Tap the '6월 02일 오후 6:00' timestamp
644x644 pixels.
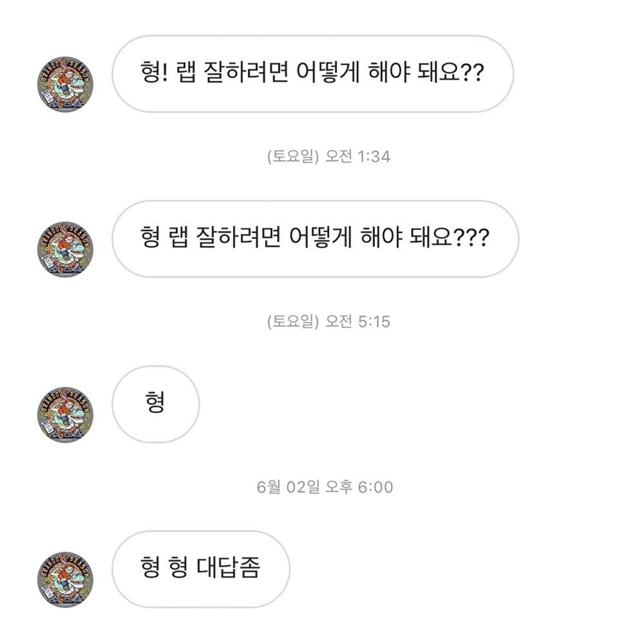point(325,487)
